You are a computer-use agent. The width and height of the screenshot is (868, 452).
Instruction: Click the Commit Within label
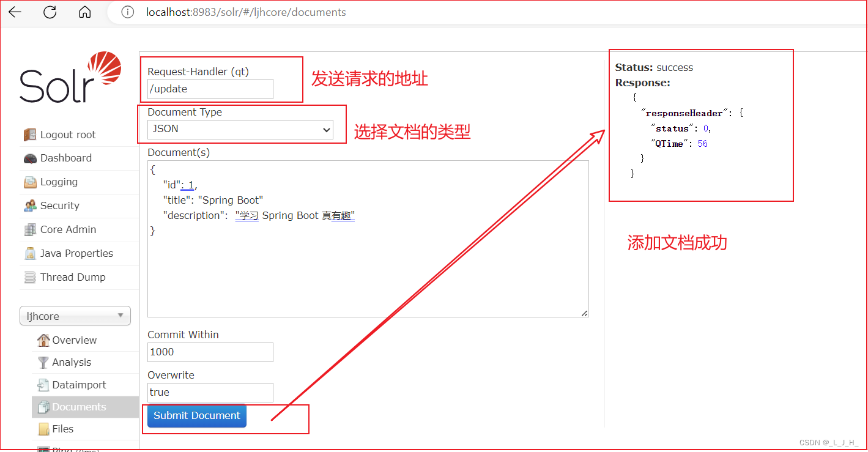click(183, 335)
